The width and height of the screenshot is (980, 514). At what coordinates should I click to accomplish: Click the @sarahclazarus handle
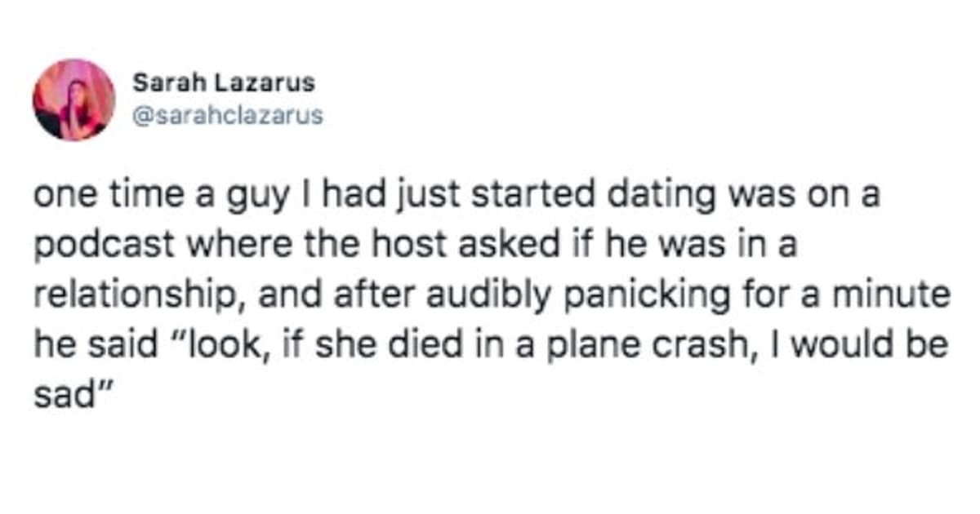coord(228,116)
